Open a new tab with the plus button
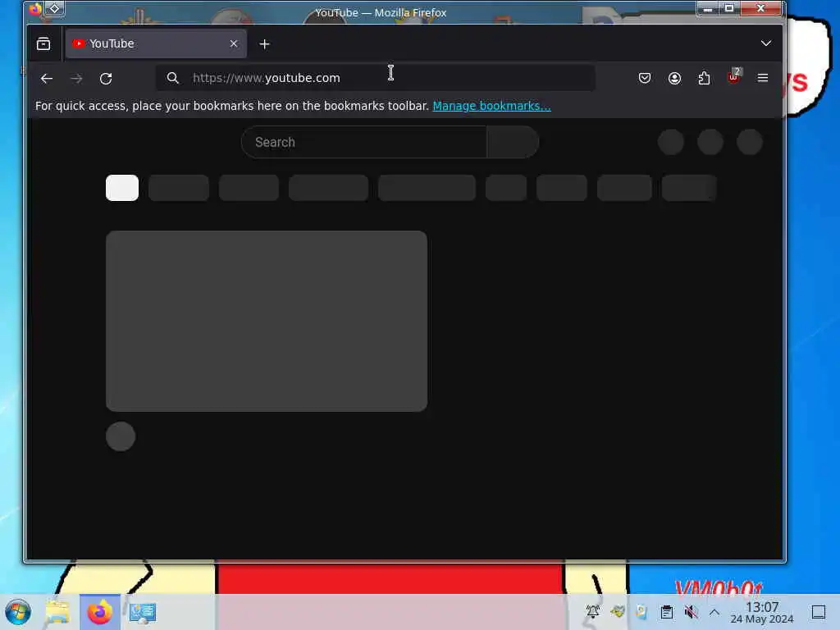The width and height of the screenshot is (840, 630). coord(264,44)
